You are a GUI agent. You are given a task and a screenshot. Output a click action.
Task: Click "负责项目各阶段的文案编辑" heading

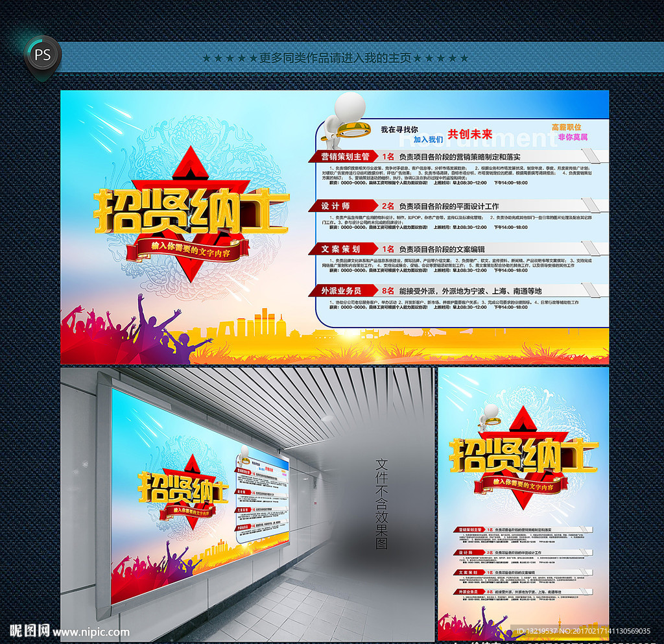coord(442,249)
